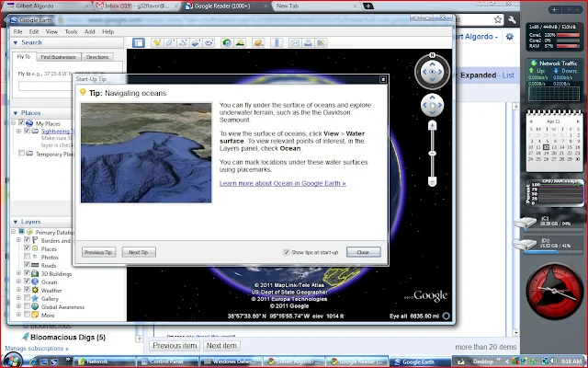The image size is (588, 368).
Task: Click the Fly To search input field
Action: coord(46,86)
